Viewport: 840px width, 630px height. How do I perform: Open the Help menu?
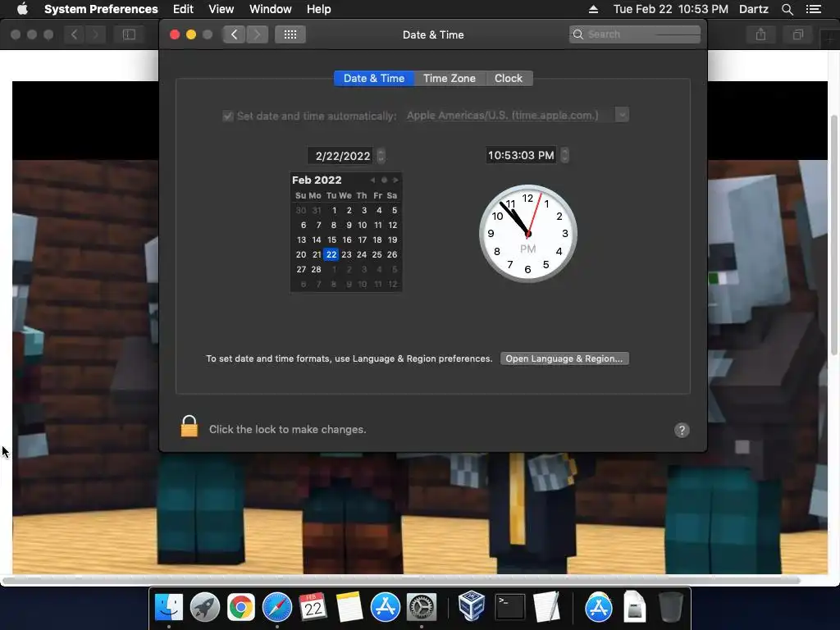(x=319, y=9)
